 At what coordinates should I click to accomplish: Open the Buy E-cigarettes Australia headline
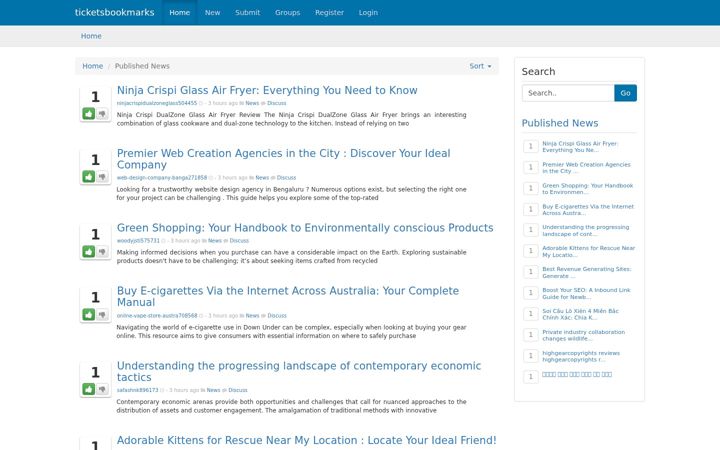click(x=287, y=297)
